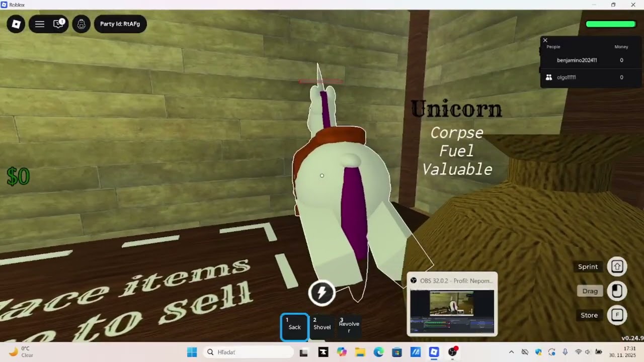
Task: Click the crossed-out cloud tray icon
Action: click(x=525, y=352)
